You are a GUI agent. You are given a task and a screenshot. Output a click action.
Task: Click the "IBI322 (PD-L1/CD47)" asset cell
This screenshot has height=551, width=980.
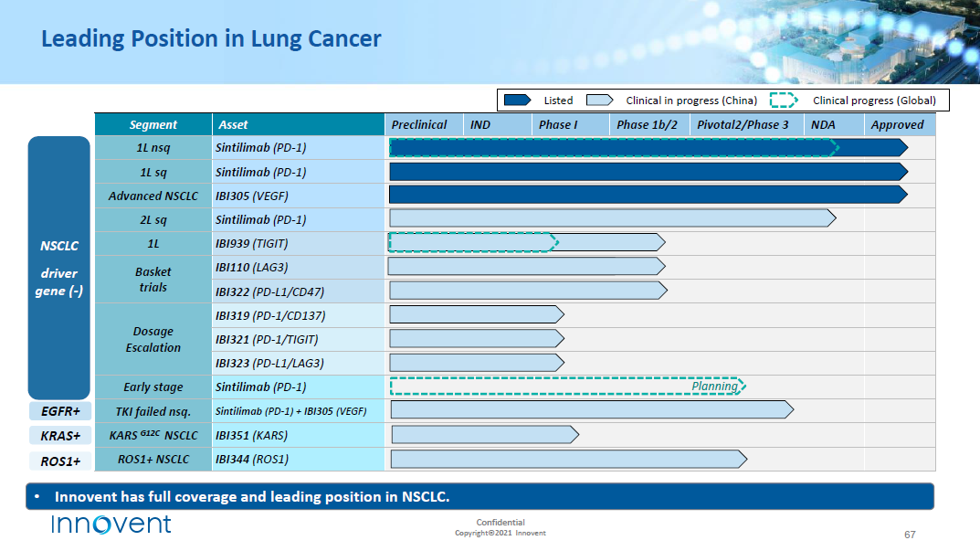point(298,291)
